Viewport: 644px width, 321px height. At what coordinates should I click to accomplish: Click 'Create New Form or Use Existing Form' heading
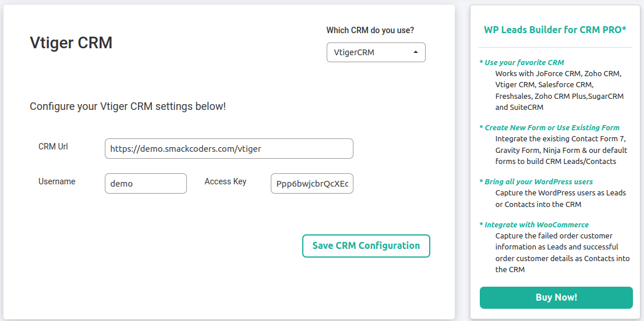tap(550, 127)
